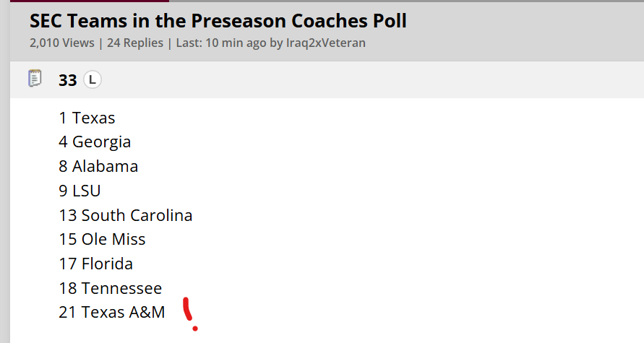Image resolution: width=644 pixels, height=343 pixels.
Task: Select the 18 Tennessee line
Action: (x=111, y=288)
